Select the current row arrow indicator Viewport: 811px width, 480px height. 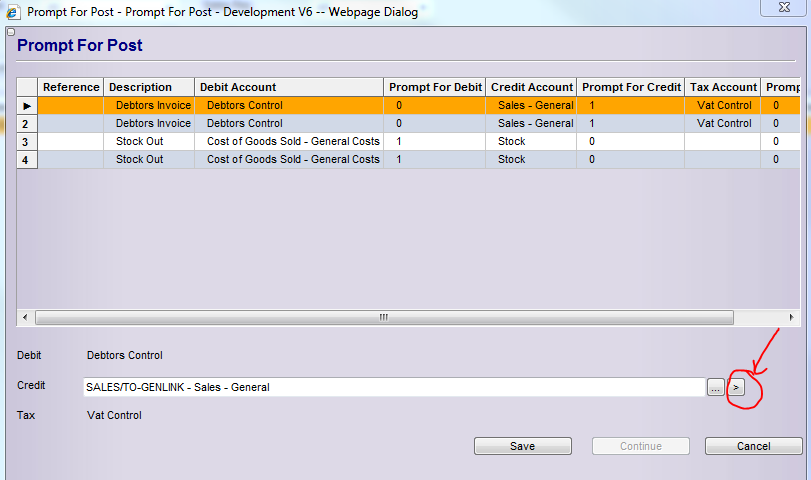(27, 106)
